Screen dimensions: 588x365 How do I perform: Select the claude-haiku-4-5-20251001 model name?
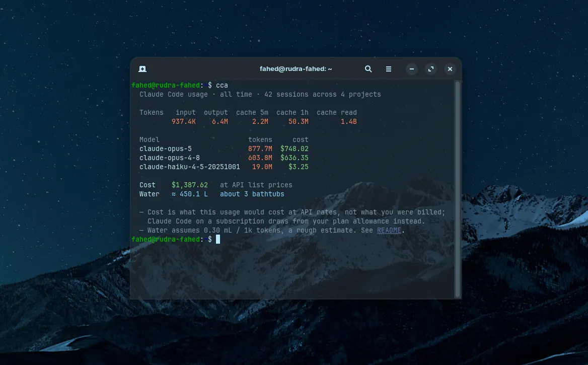(x=190, y=167)
